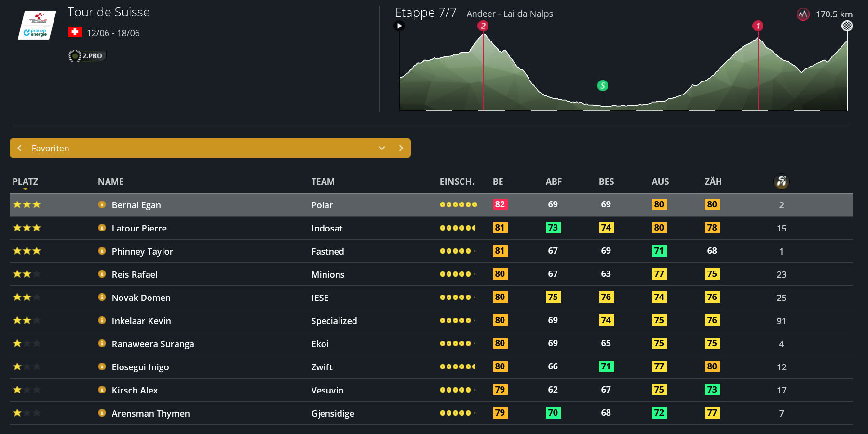
Task: Sort riders by TEAM column header
Action: [x=323, y=182]
